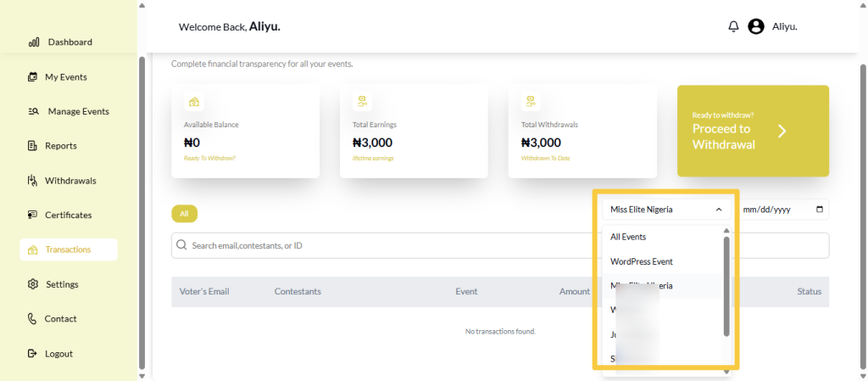Click the Dashboard bar chart icon

click(x=34, y=42)
